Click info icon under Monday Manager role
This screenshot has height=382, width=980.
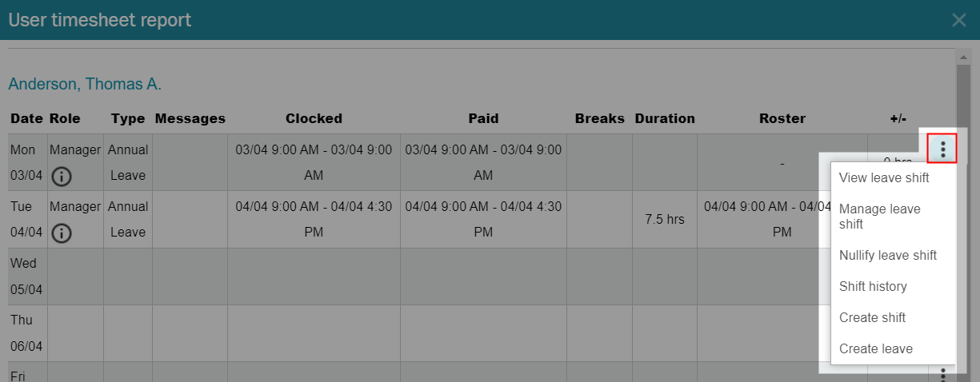coord(62,176)
